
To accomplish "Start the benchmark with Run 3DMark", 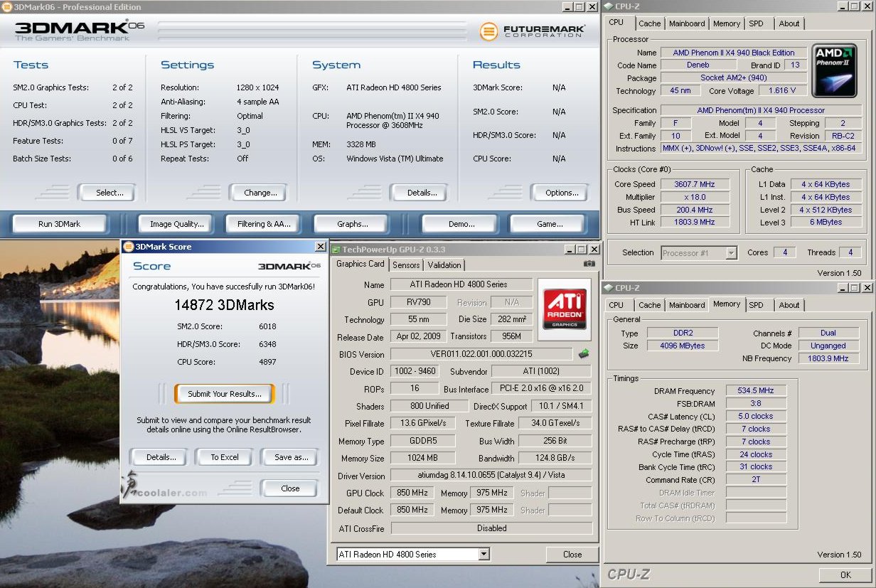I will 59,224.
